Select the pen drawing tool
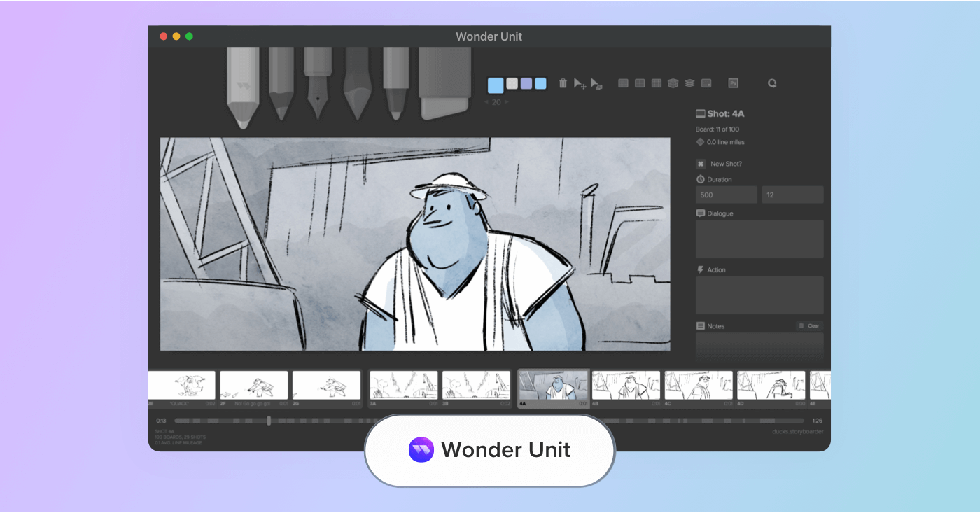The image size is (980, 513). coord(318,84)
